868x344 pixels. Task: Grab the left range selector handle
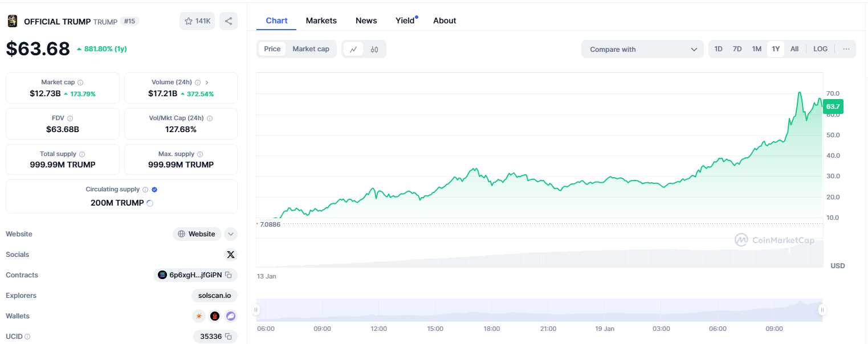(256, 310)
